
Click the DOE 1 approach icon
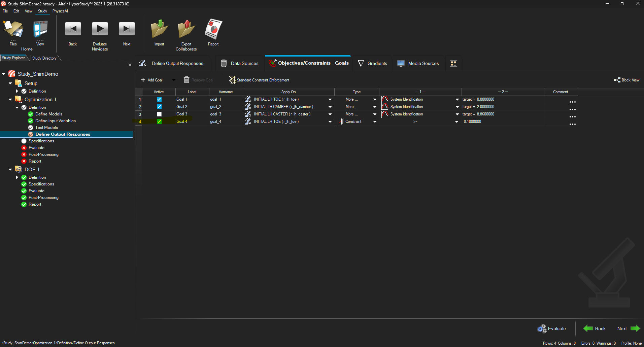pos(19,169)
